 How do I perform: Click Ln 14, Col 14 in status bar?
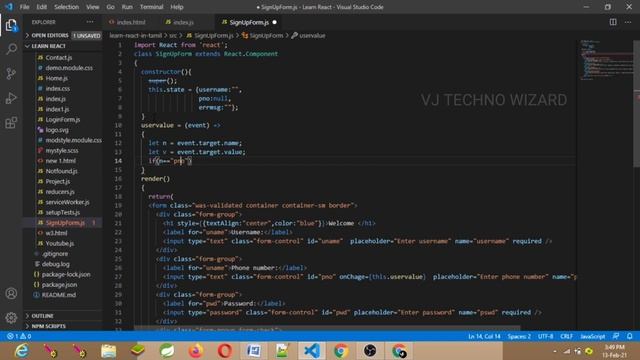[484, 336]
